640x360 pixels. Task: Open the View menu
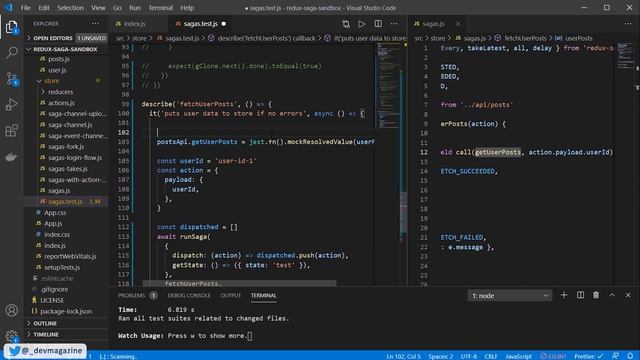click(98, 8)
